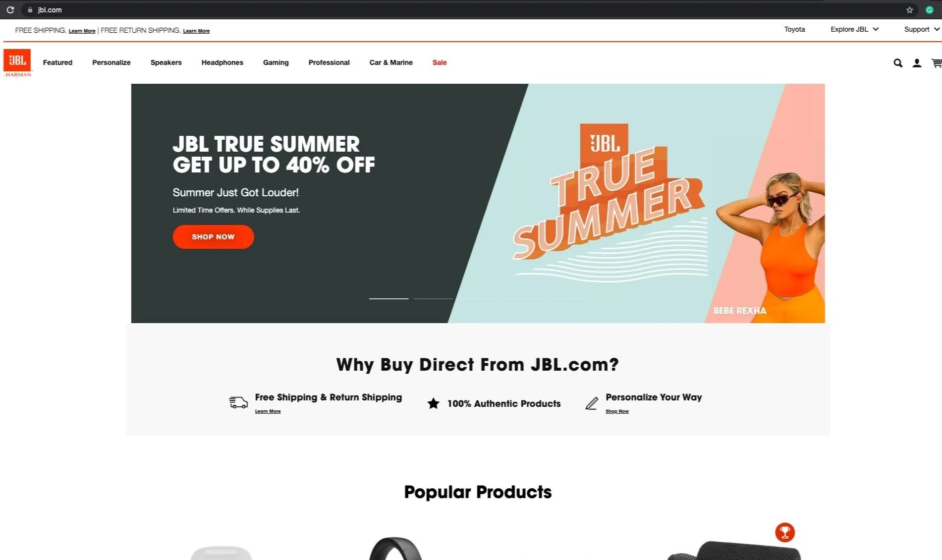Select the red Sale menu item

[439, 62]
